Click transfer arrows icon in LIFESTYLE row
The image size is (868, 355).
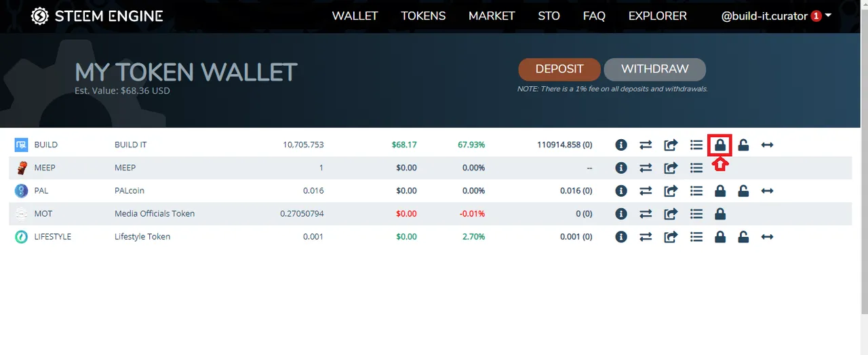click(646, 237)
